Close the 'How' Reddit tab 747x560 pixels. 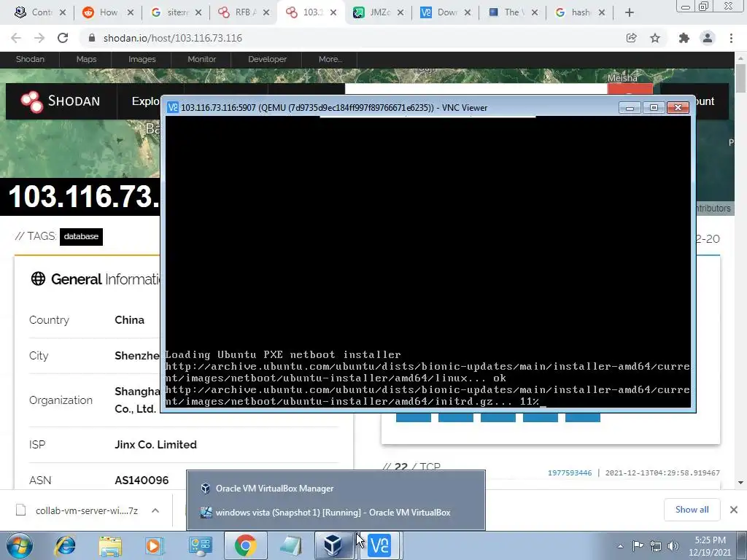tap(131, 12)
